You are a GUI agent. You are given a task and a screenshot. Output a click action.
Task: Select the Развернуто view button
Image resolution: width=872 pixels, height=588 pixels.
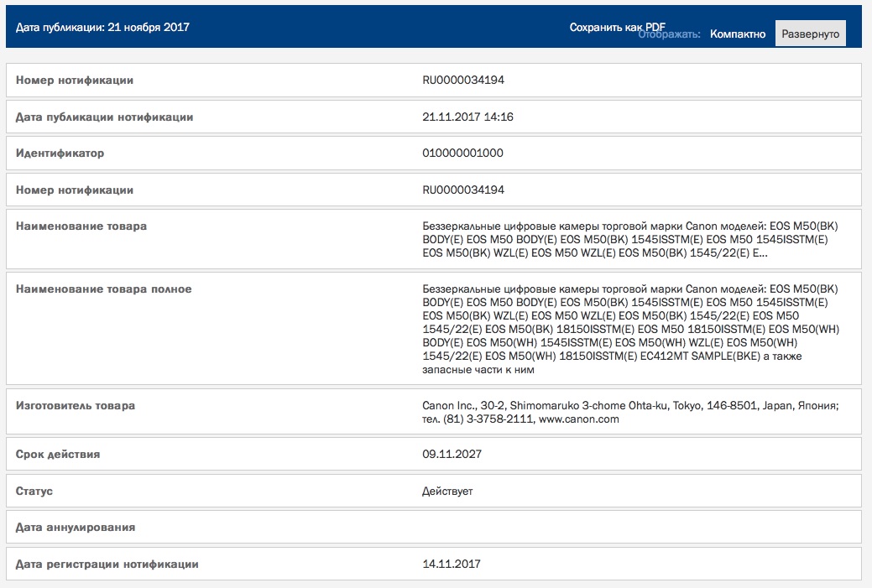click(810, 34)
